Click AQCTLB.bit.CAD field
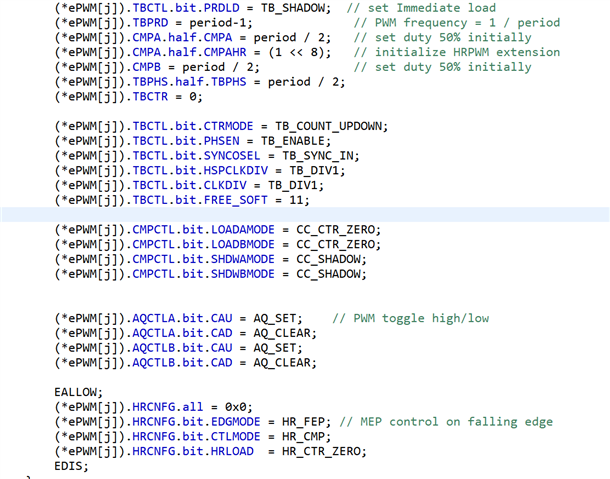Image resolution: width=610 pixels, height=479 pixels. point(182,363)
